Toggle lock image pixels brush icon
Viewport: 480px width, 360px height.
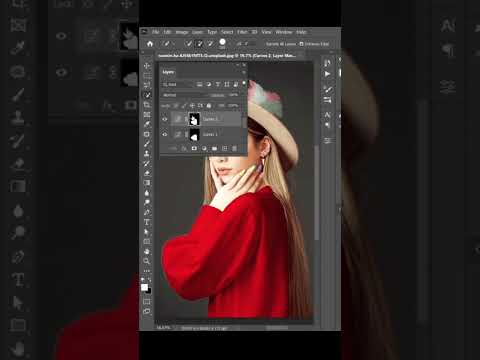pos(184,106)
